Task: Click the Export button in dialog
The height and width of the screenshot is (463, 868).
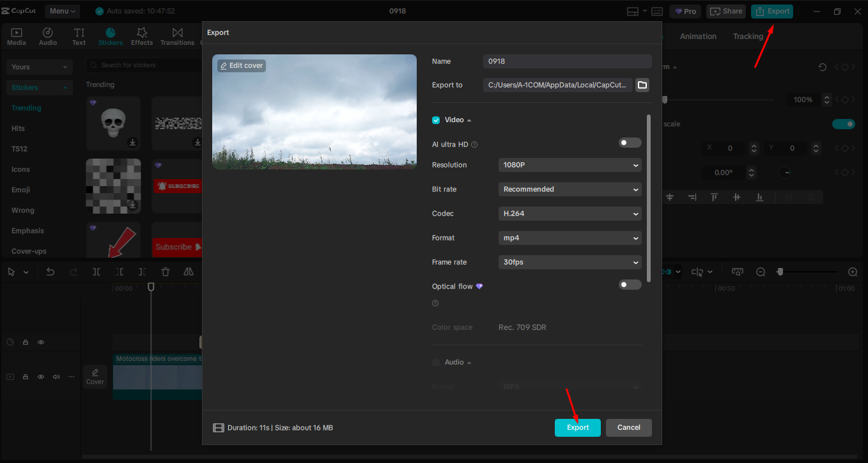Action: point(578,428)
